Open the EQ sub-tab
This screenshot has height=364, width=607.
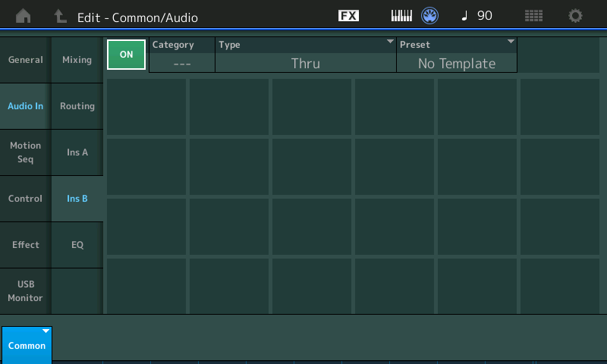77,245
